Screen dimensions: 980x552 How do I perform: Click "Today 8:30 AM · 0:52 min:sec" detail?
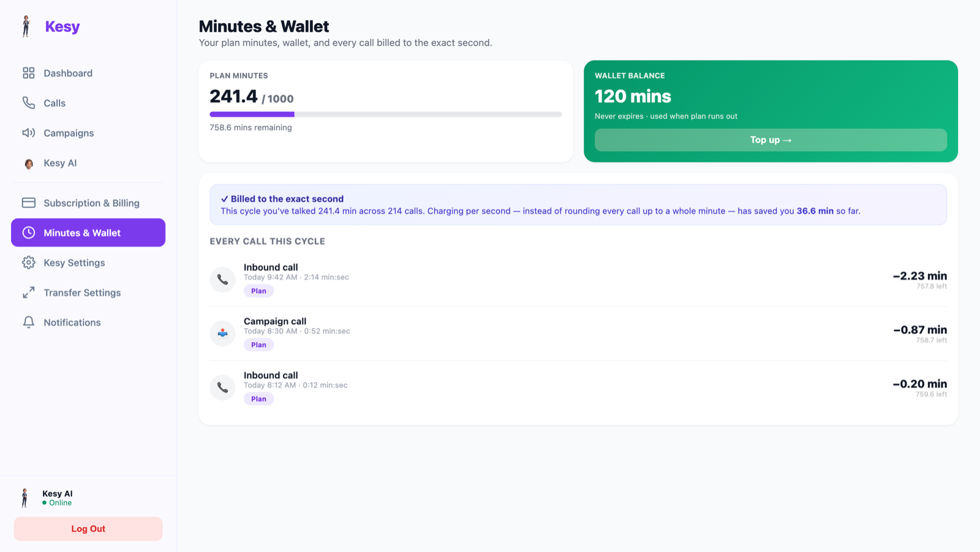[x=297, y=331]
